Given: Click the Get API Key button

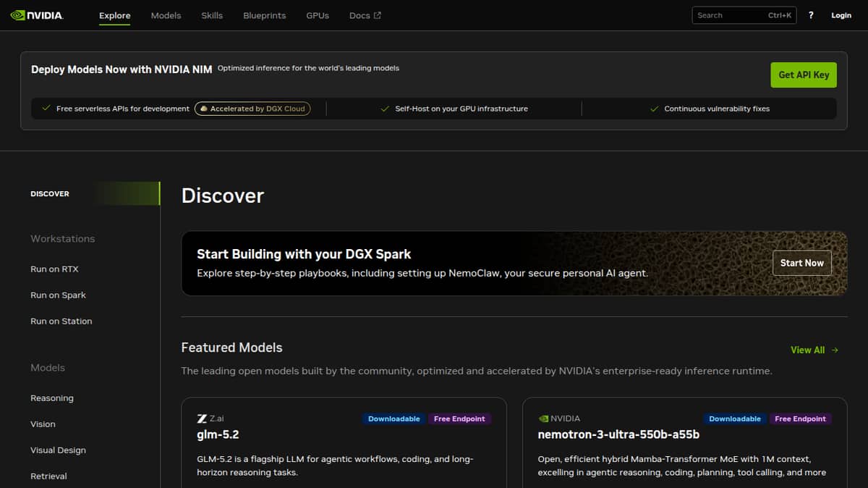Looking at the screenshot, I should click(804, 75).
